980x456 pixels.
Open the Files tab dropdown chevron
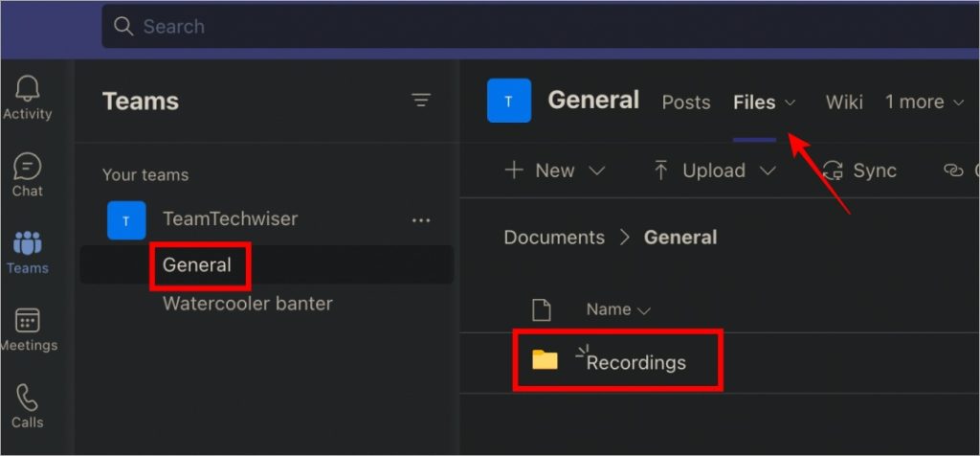(x=790, y=102)
